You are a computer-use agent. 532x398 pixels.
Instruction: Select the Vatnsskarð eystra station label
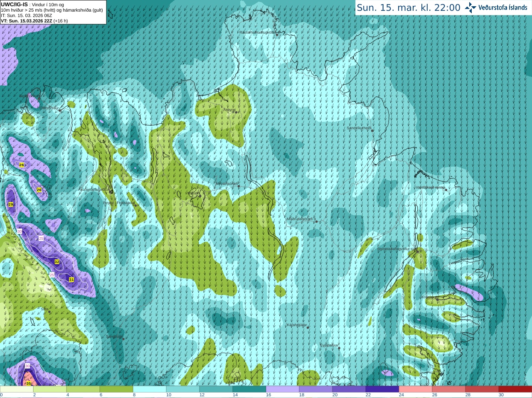(431, 187)
